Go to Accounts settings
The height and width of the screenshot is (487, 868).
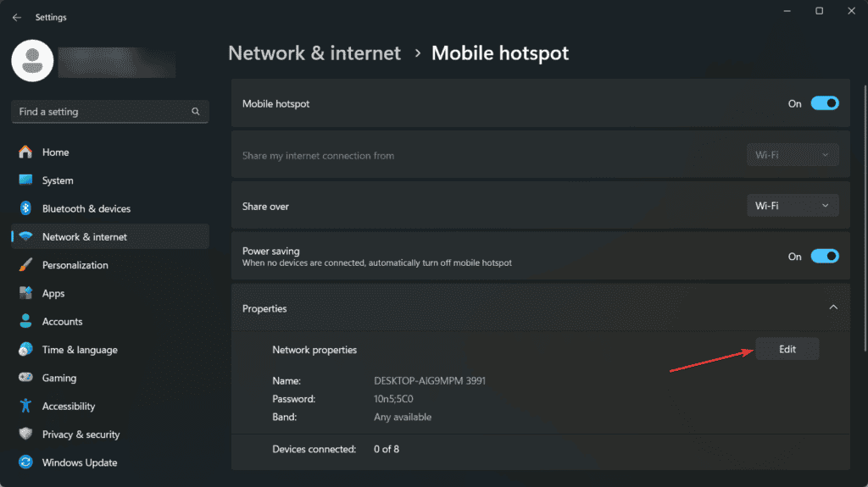(x=110, y=322)
